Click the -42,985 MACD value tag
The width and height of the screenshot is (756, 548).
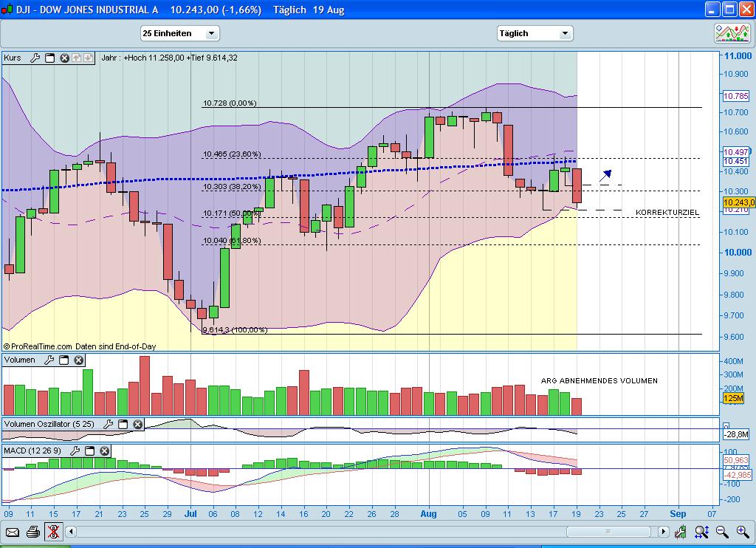[x=738, y=475]
